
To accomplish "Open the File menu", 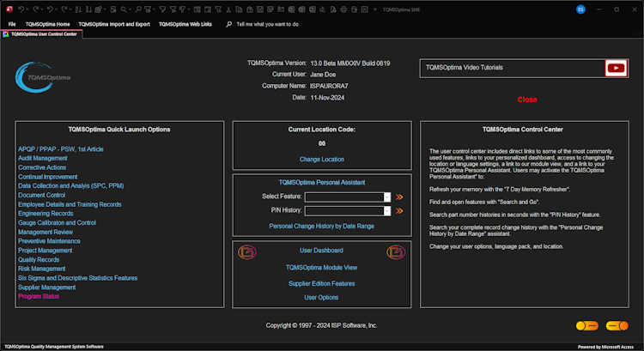I will (x=12, y=24).
